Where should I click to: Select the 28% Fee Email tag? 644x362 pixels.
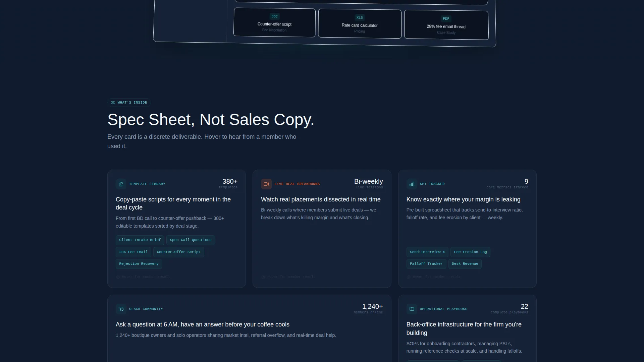133,252
